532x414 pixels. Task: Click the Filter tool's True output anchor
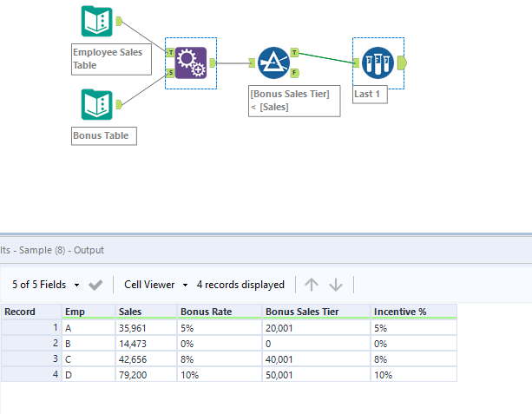[x=295, y=52]
